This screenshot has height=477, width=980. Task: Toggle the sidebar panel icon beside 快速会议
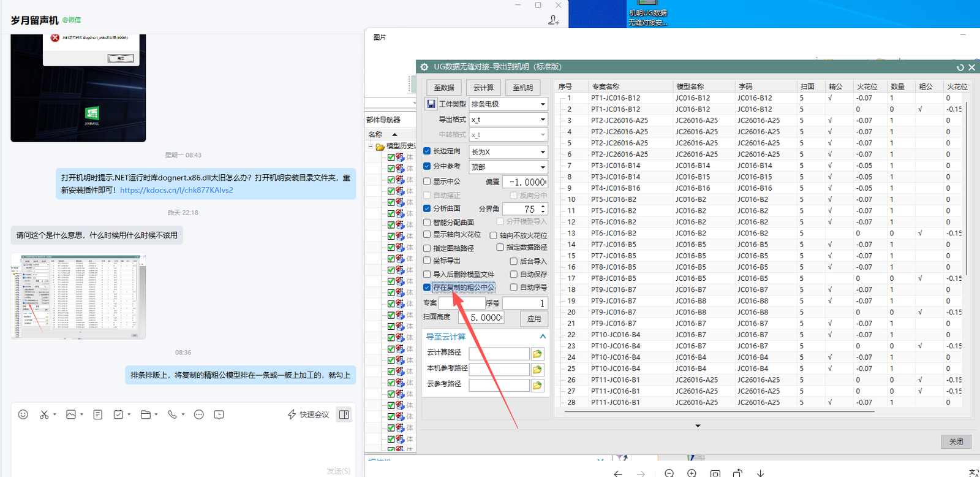pos(344,414)
